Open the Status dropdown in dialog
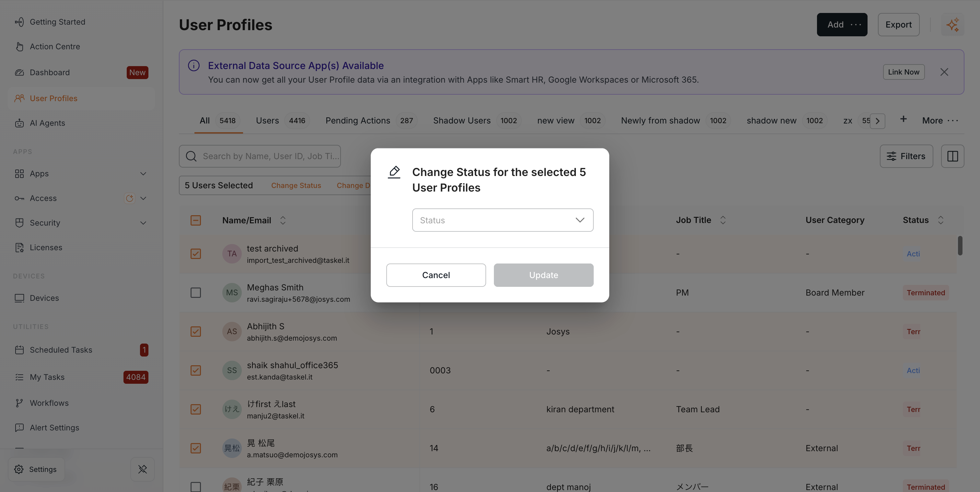 tap(503, 220)
